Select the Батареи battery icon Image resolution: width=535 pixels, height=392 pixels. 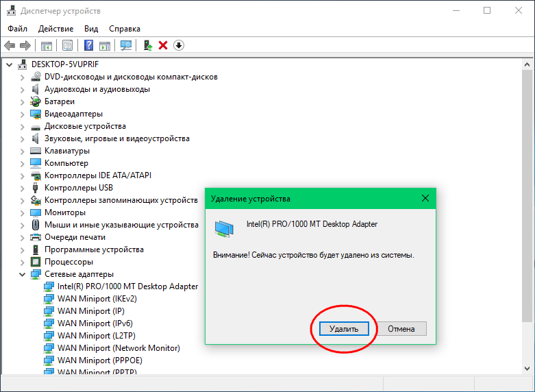(x=36, y=101)
